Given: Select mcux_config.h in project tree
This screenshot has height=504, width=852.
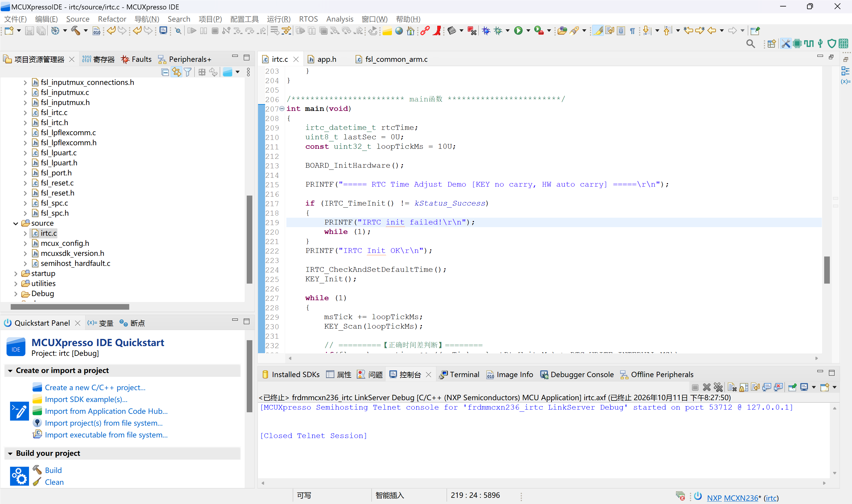Looking at the screenshot, I should click(x=64, y=243).
